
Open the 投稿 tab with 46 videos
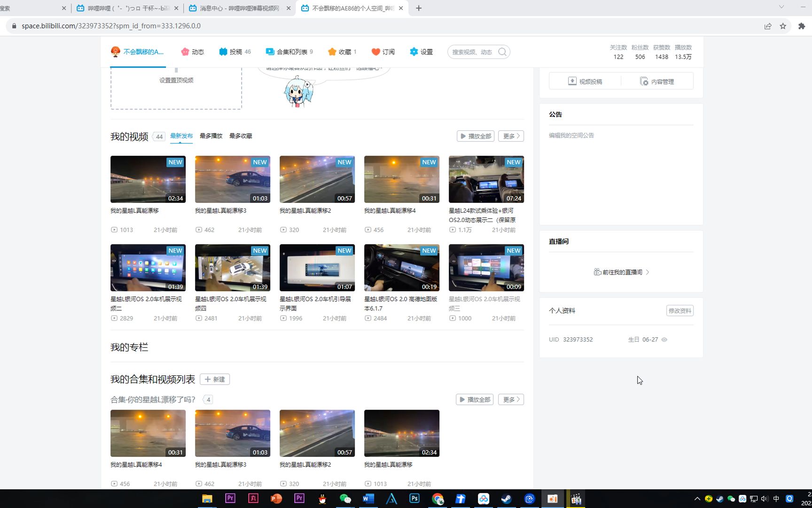point(235,52)
